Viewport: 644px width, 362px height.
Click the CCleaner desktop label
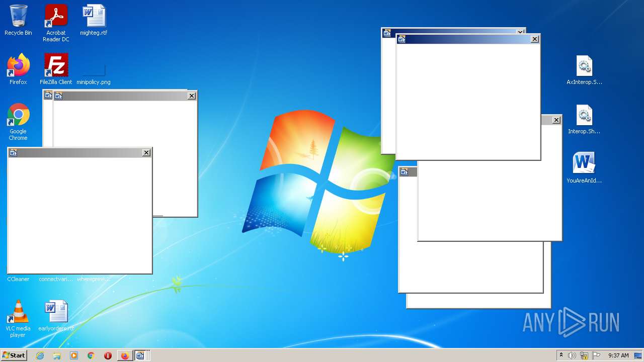pyautogui.click(x=18, y=279)
